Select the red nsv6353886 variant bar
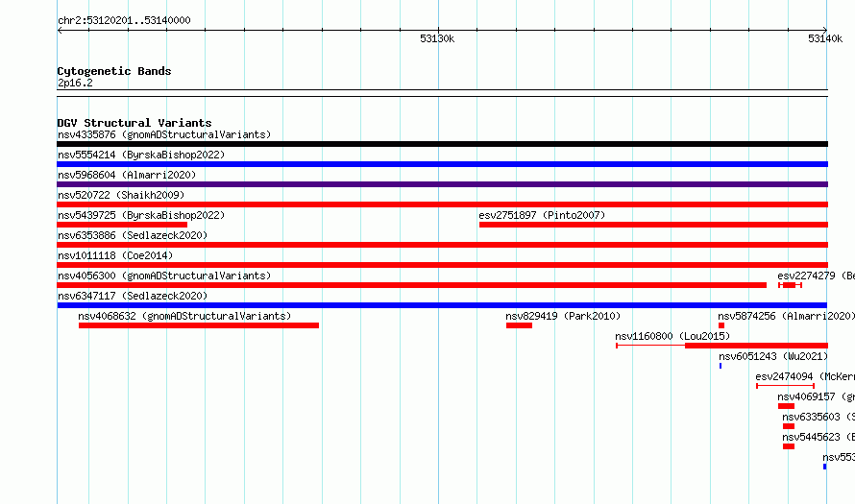855x504 pixels. coord(442,245)
